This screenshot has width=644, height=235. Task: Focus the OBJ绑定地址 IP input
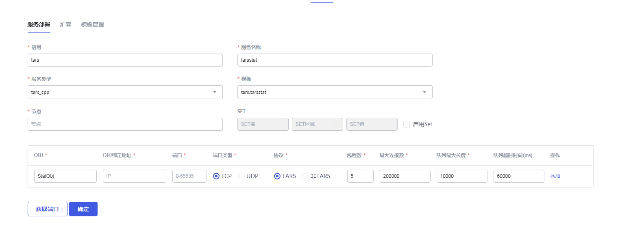[x=134, y=176]
